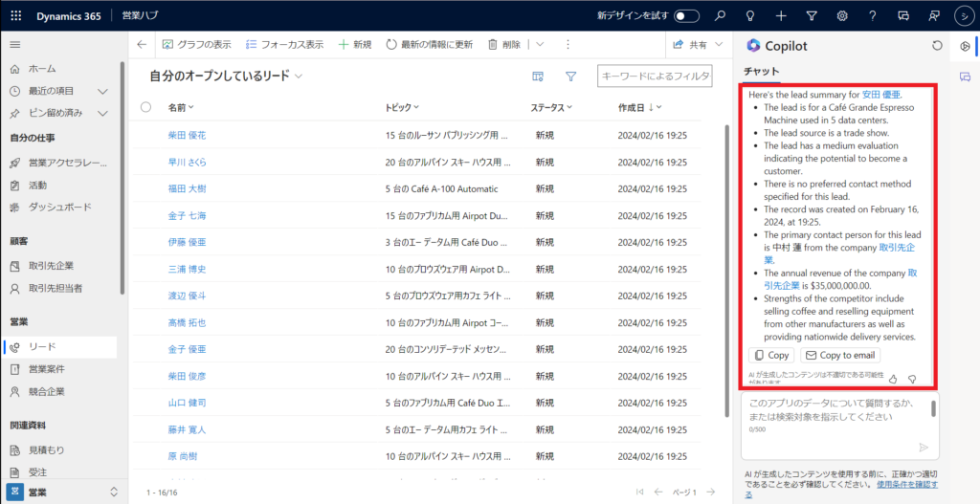980x504 pixels.
Task: Open lead 柴田 優花
Action: [x=187, y=135]
